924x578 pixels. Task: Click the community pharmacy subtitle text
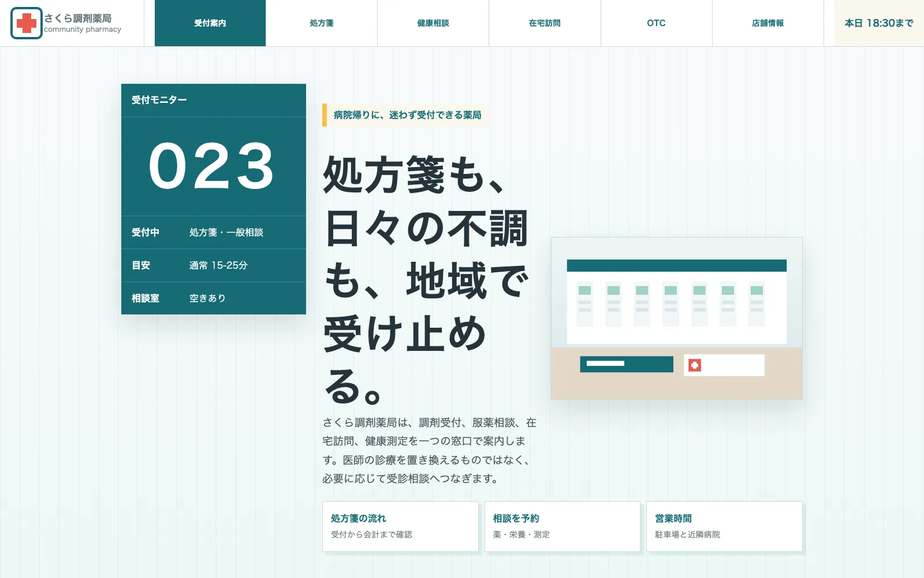[x=83, y=29]
